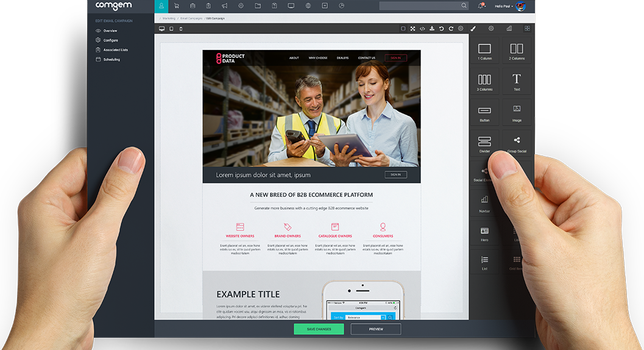Click the globe icon in top navigation

(308, 5)
